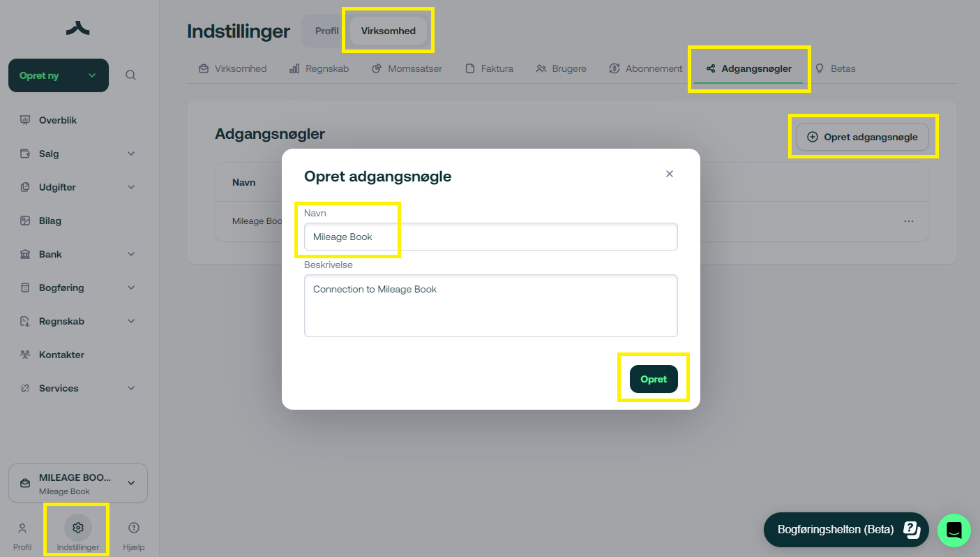Click the Navn column header in table
This screenshot has width=980, height=557.
pyautogui.click(x=243, y=182)
